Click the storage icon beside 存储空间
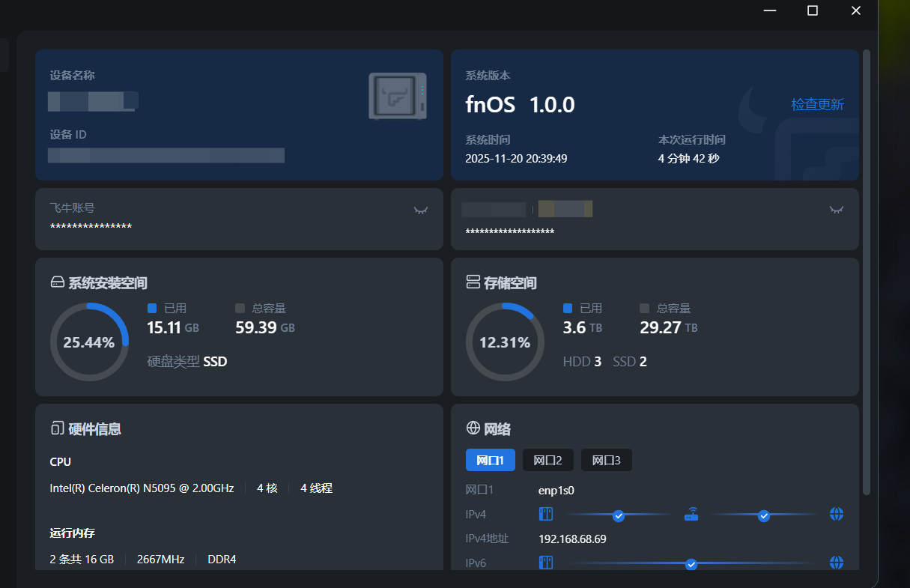The image size is (910, 588). [473, 282]
